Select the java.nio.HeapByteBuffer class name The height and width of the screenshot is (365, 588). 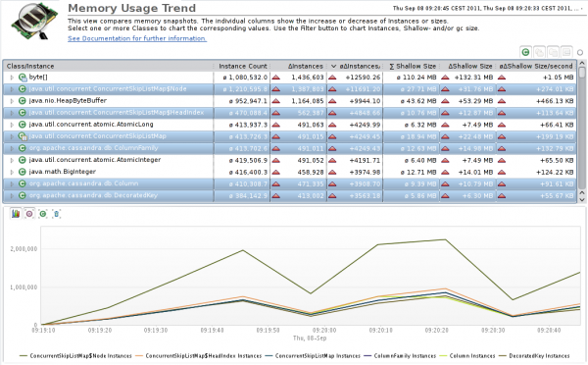(68, 101)
